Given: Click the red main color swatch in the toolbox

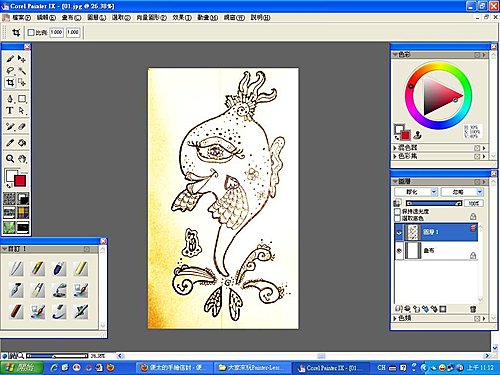Looking at the screenshot, I should pos(20,181).
